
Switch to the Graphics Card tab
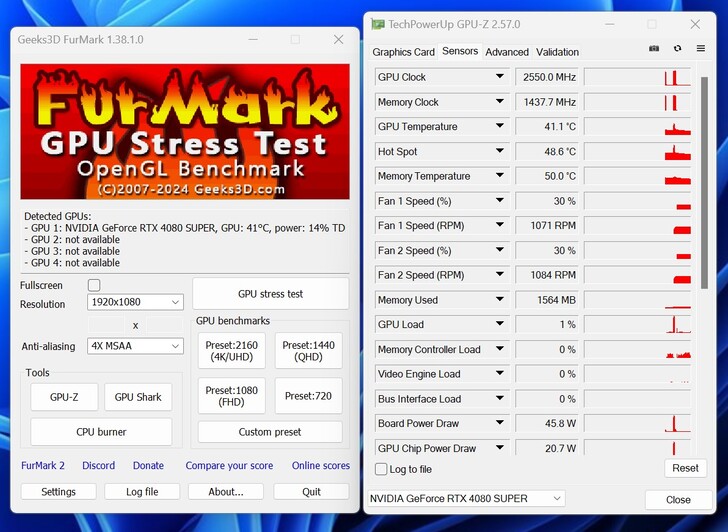click(403, 52)
